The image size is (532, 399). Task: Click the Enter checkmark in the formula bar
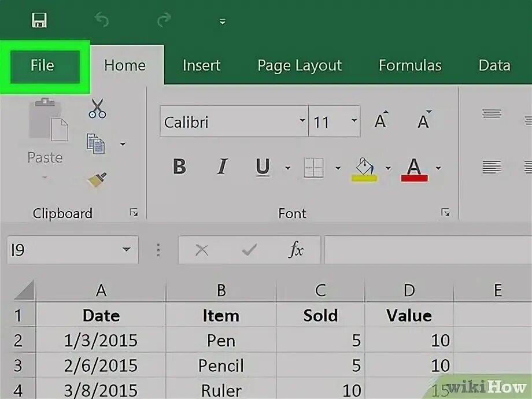click(249, 250)
